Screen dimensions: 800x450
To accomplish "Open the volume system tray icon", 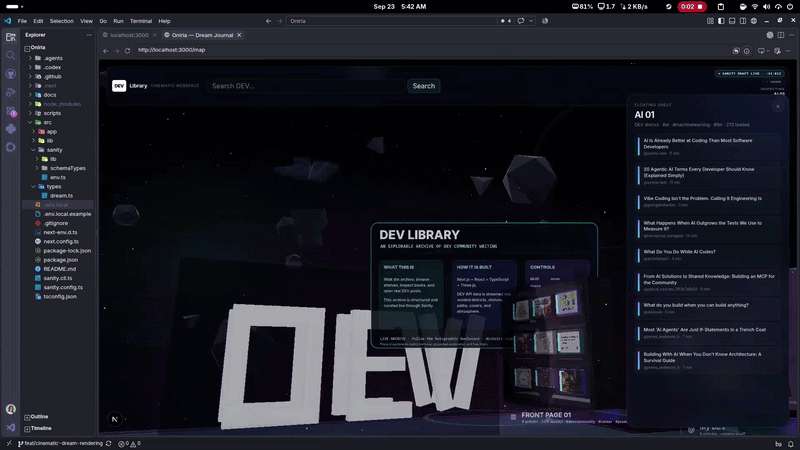I will [766, 7].
